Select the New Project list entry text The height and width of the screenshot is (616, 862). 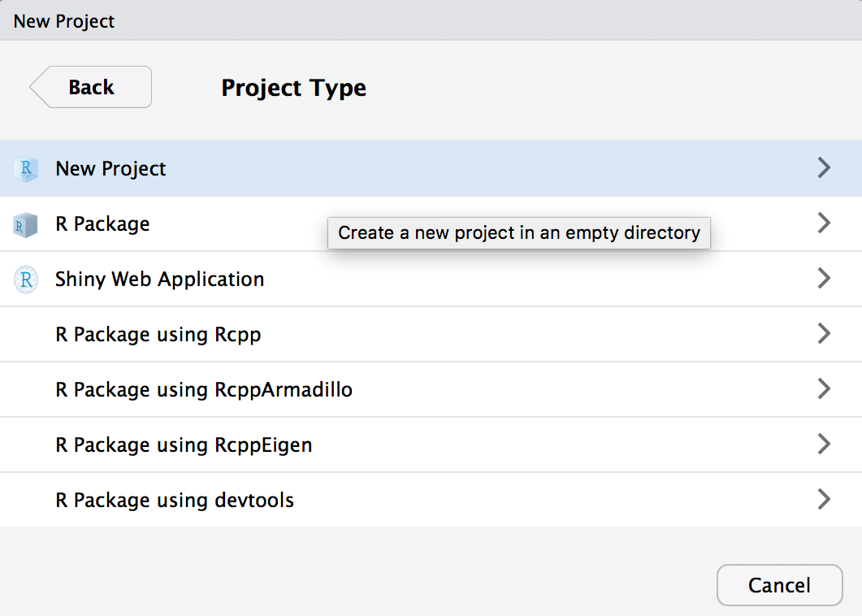tap(110, 169)
